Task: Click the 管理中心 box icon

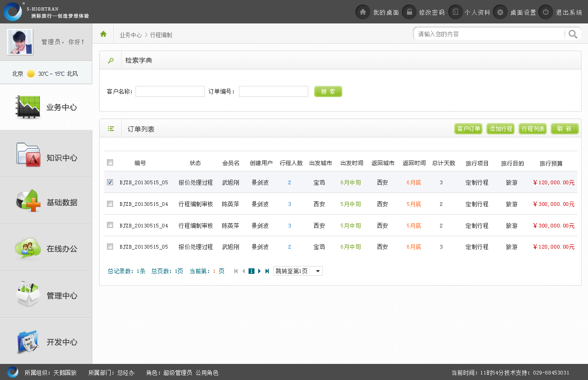Action: point(28,295)
